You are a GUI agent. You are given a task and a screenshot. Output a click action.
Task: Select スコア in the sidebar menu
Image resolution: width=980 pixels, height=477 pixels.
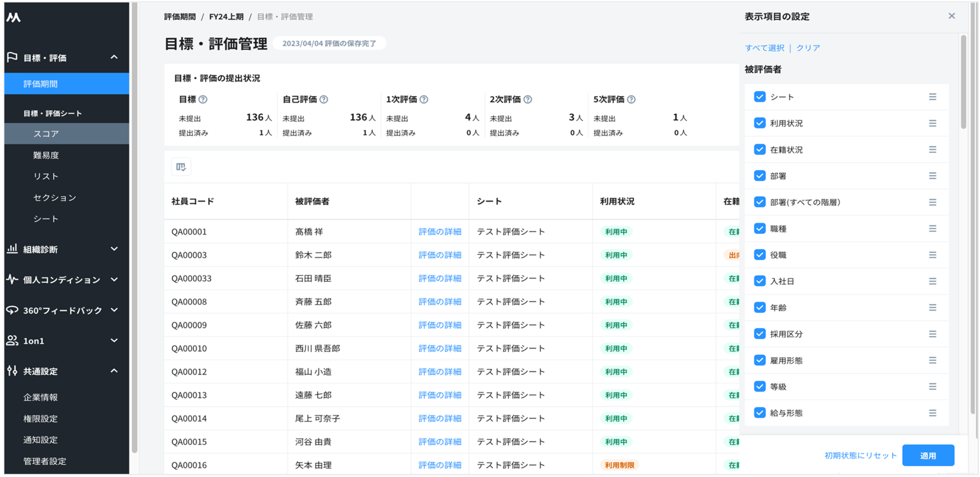[46, 134]
